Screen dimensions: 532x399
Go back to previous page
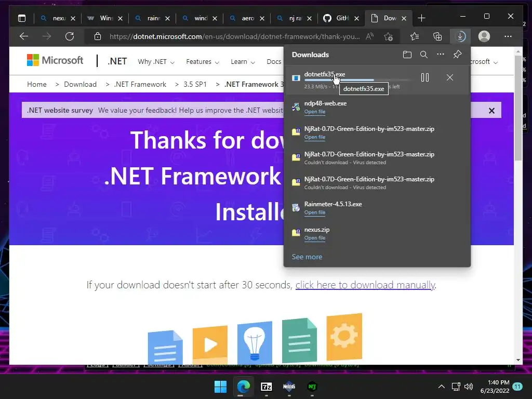24,36
